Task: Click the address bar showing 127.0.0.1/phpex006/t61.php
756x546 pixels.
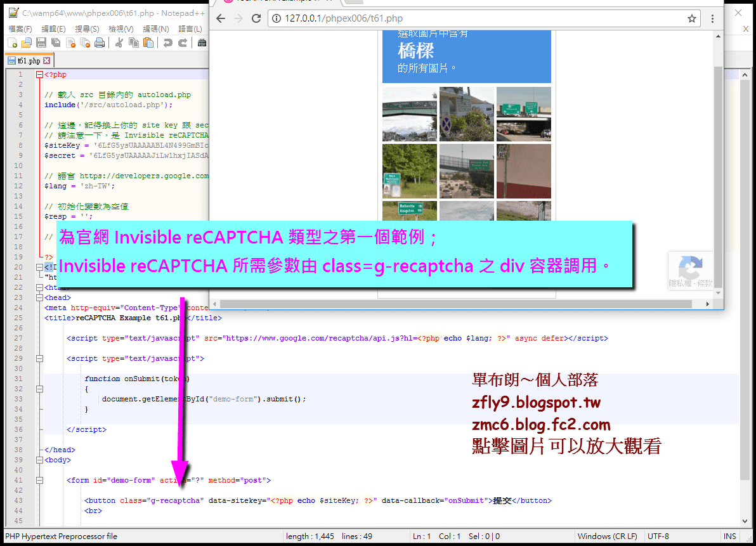Action: pyautogui.click(x=484, y=18)
